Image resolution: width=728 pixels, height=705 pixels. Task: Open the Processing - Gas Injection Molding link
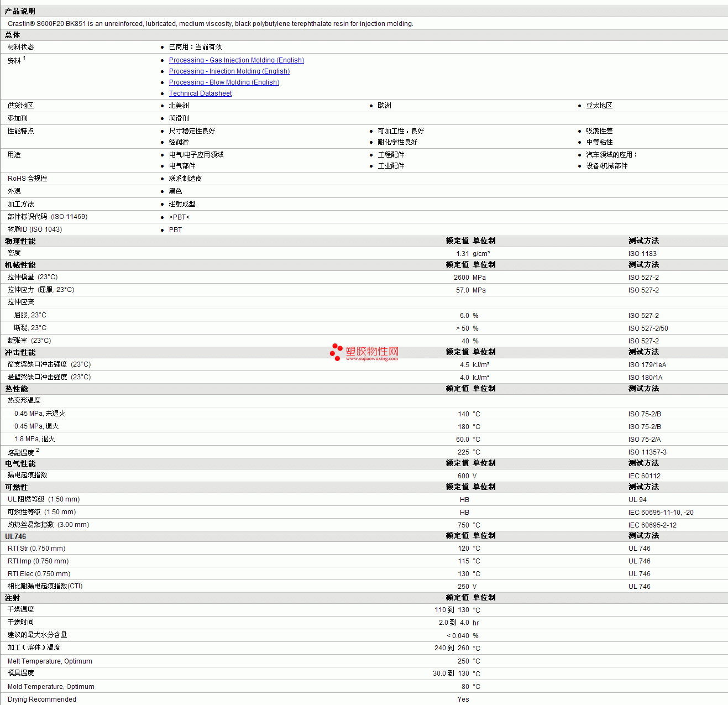tap(237, 60)
